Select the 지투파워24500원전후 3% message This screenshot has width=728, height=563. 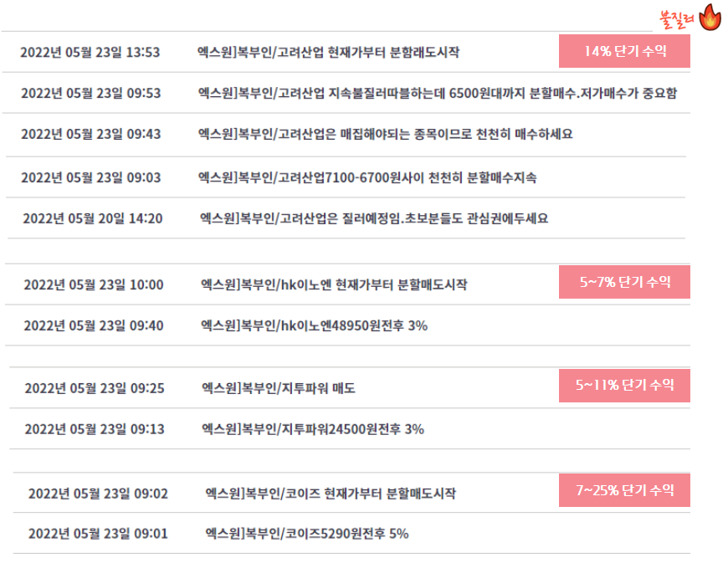[x=312, y=429]
